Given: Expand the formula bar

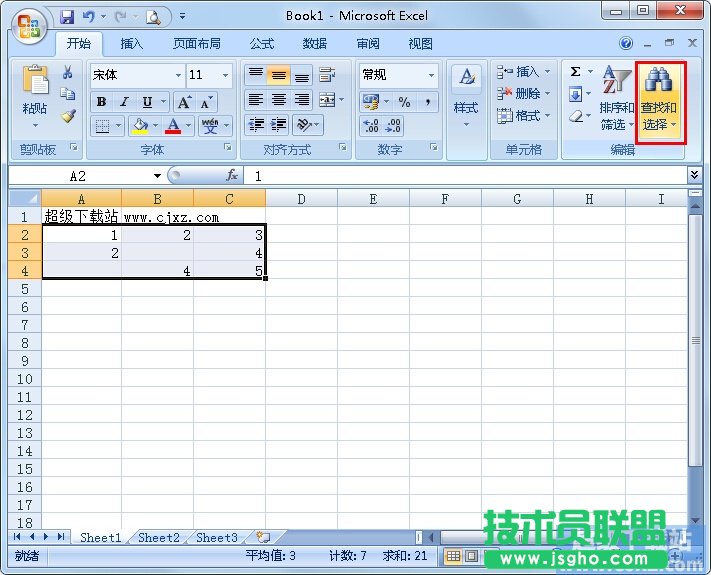Looking at the screenshot, I should pos(694,175).
